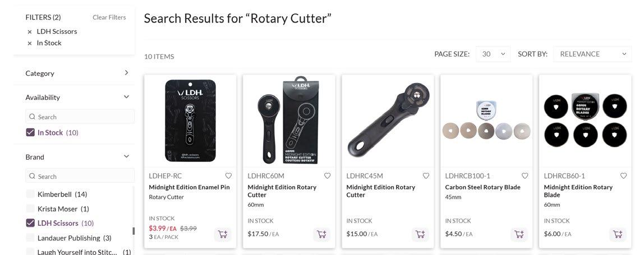
Task: Uncheck the In Stock availability checkbox
Action: 30,133
